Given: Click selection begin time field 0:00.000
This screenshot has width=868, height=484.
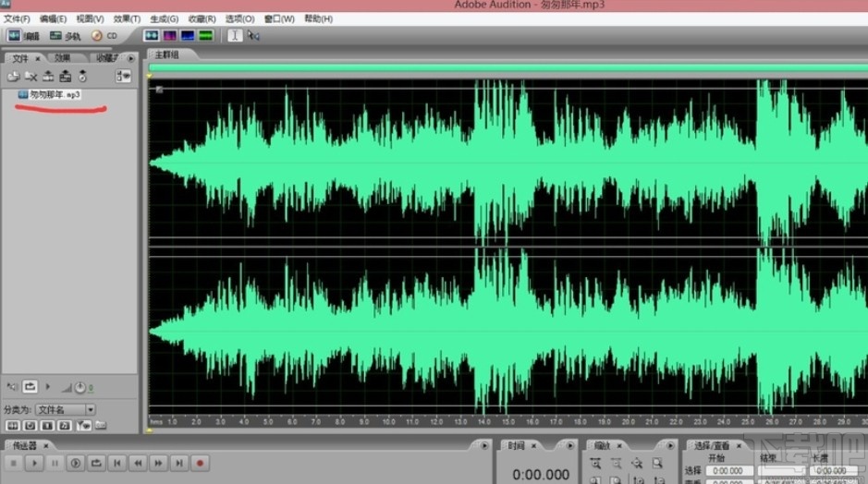Looking at the screenshot, I should [728, 471].
